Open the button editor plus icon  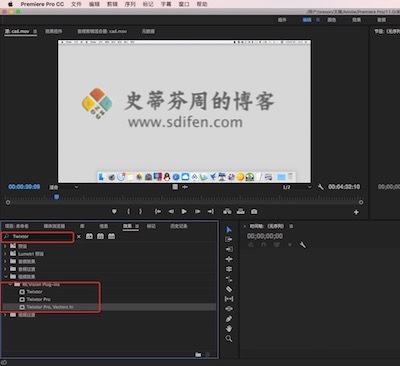pyautogui.click(x=356, y=212)
